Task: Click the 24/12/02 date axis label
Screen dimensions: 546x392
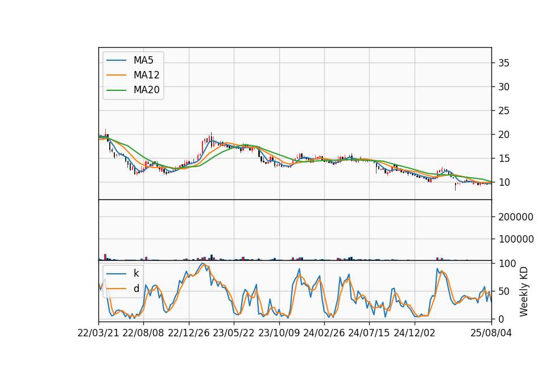Action: click(x=415, y=333)
